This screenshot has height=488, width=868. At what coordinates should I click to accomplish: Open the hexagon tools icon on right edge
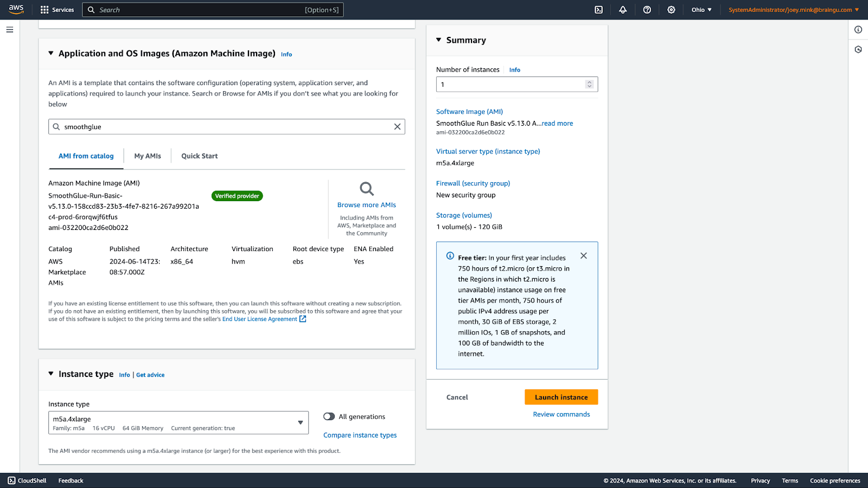[x=858, y=49]
